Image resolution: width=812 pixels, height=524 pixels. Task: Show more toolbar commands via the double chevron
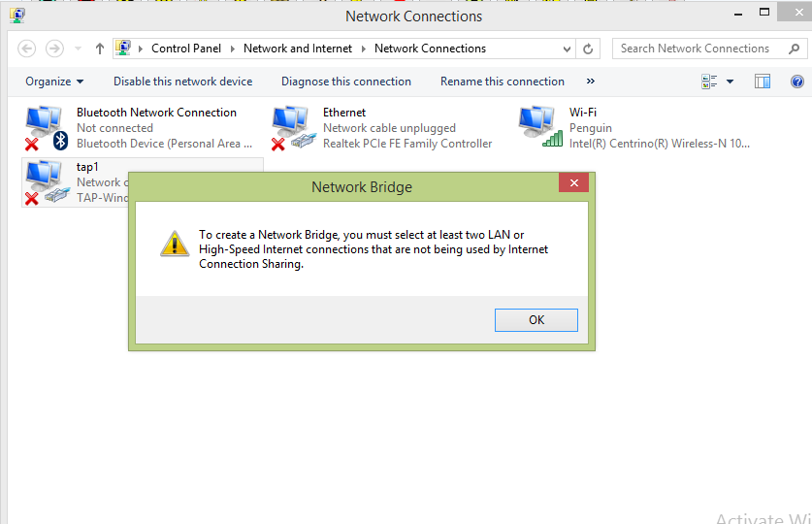pyautogui.click(x=591, y=82)
